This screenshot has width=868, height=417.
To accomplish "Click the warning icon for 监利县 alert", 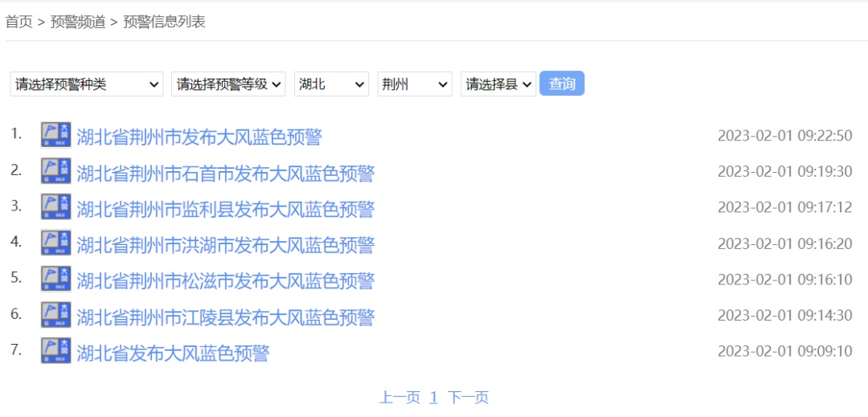I will 55,207.
